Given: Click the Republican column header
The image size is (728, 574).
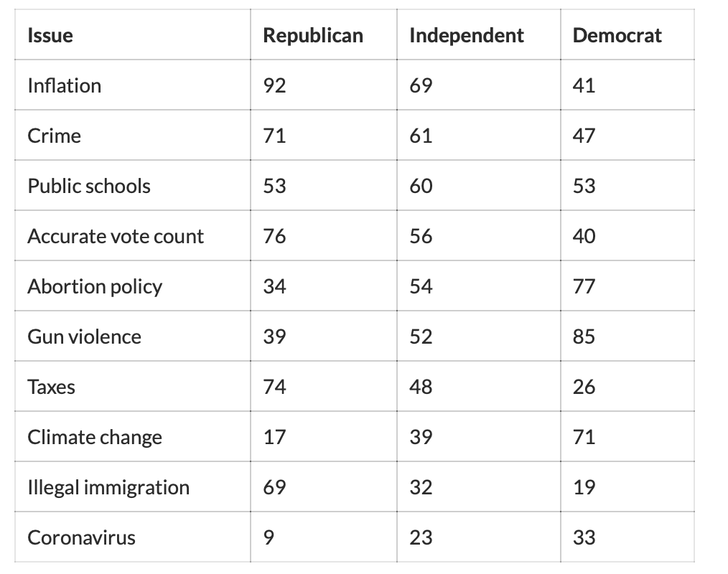Looking at the screenshot, I should point(313,35).
